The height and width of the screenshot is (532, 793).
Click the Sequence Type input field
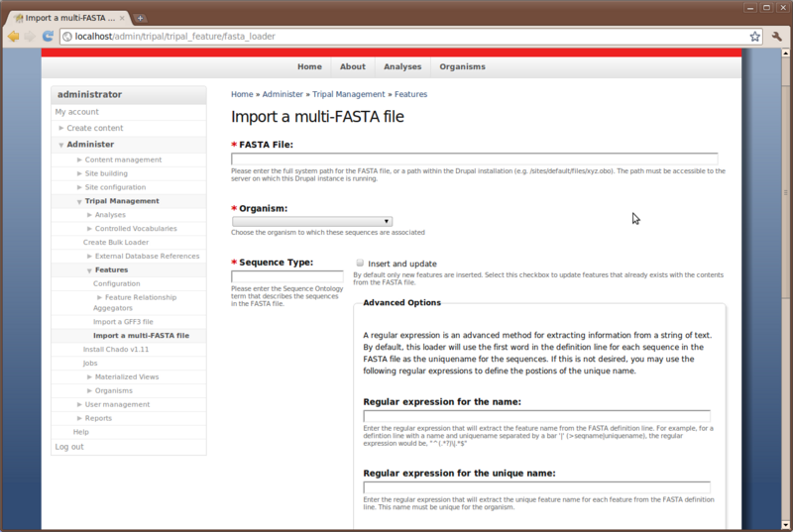[x=287, y=276]
